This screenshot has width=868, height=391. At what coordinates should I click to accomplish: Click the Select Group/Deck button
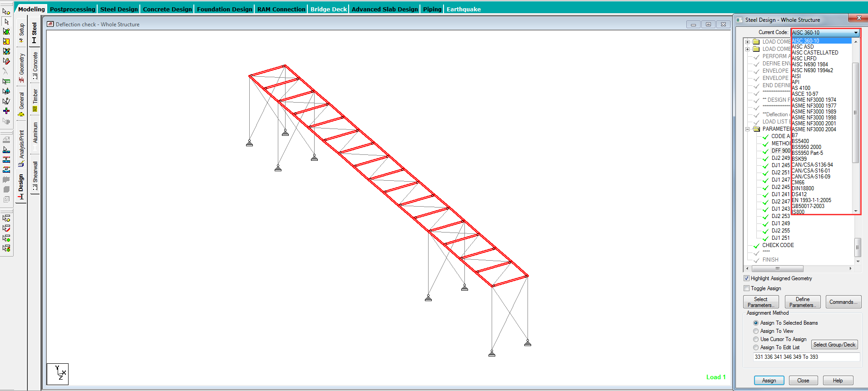click(834, 345)
